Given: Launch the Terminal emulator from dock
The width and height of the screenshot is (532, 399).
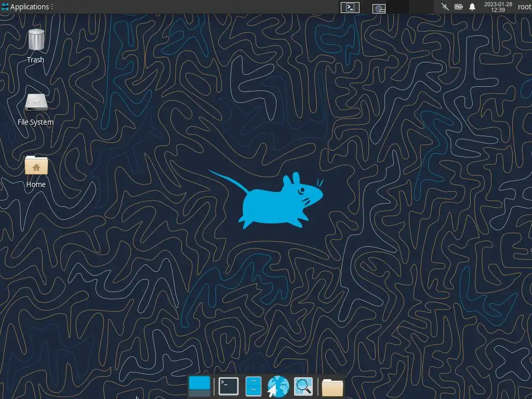Looking at the screenshot, I should tap(229, 386).
